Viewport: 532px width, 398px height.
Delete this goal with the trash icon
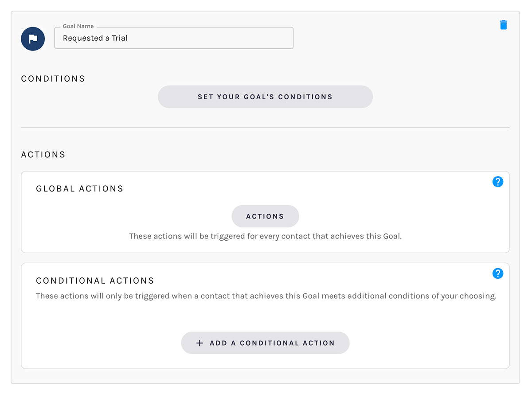coord(503,25)
